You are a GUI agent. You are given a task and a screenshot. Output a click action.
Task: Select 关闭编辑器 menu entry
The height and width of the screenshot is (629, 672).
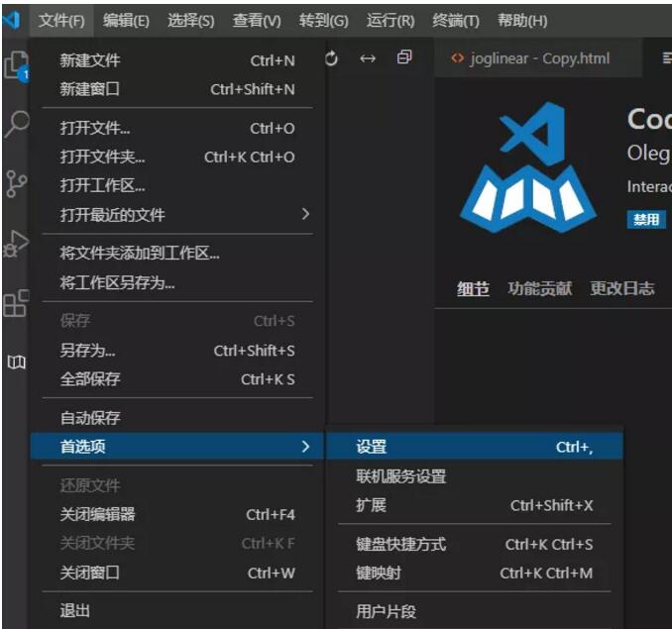(177, 514)
